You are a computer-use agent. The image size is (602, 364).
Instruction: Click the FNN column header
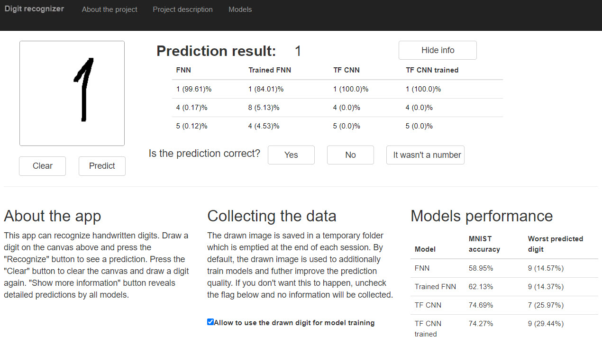point(183,70)
